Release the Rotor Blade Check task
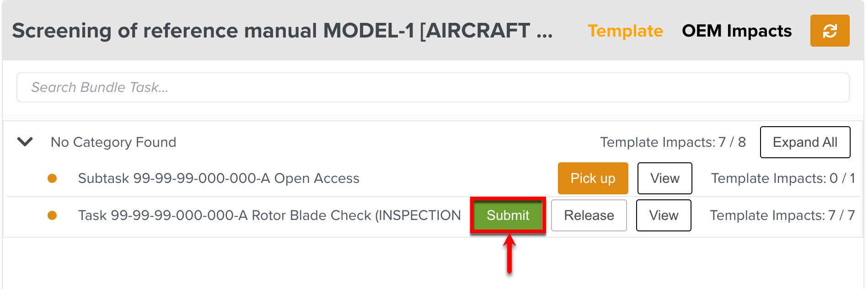 [x=589, y=215]
